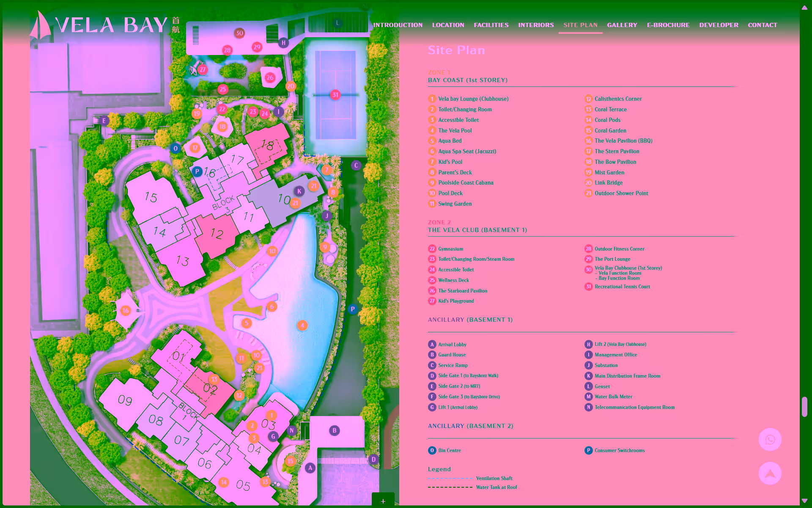Click marker 9 Poolside Cabana on map
This screenshot has height=508, width=812.
325,247
